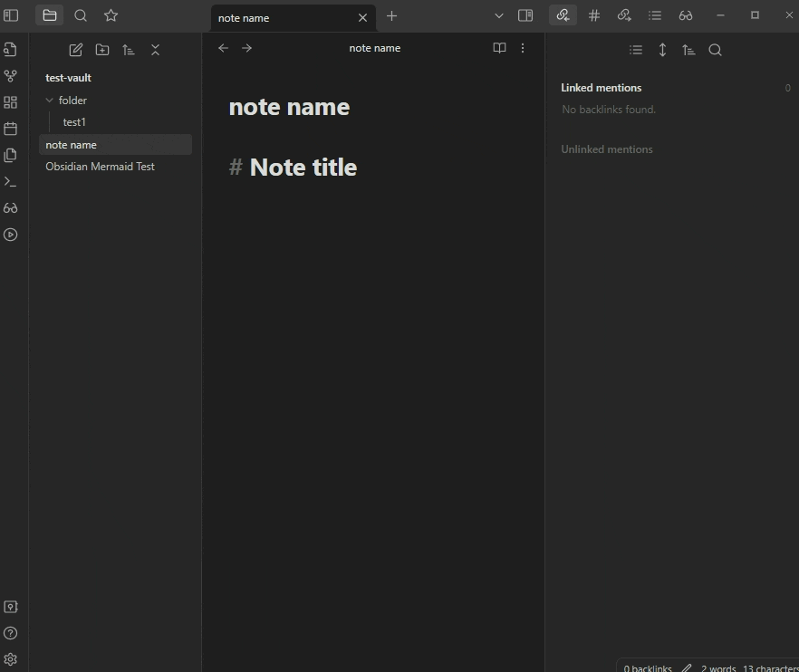Toggle the right sidebar panel

coord(525,15)
